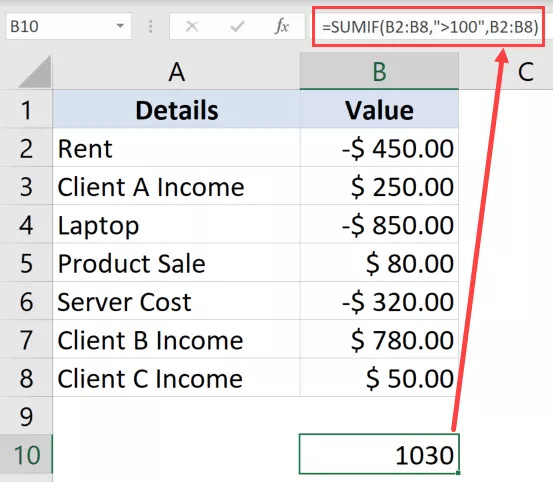Open the Insert Function fx icon

point(282,26)
